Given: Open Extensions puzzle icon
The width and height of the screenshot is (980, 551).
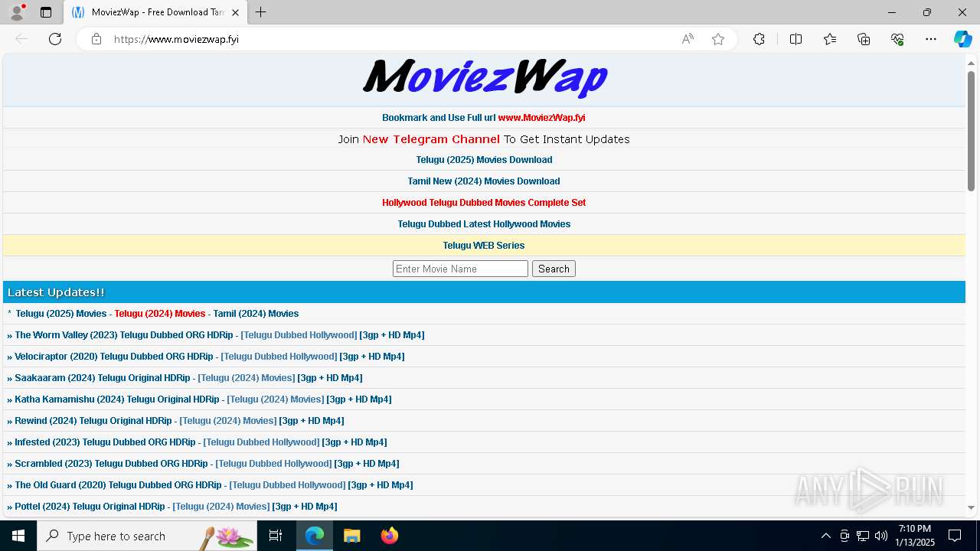Looking at the screenshot, I should click(759, 39).
